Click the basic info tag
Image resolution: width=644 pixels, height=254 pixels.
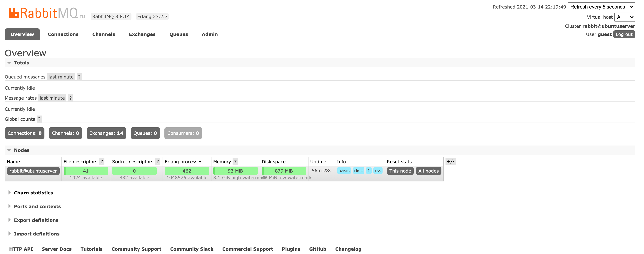(344, 171)
